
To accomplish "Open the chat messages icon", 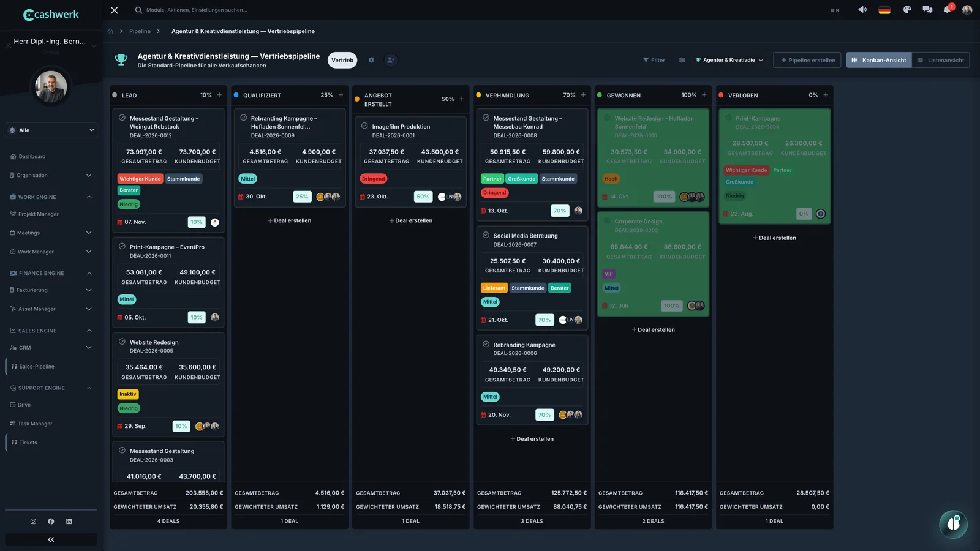I will pos(927,10).
